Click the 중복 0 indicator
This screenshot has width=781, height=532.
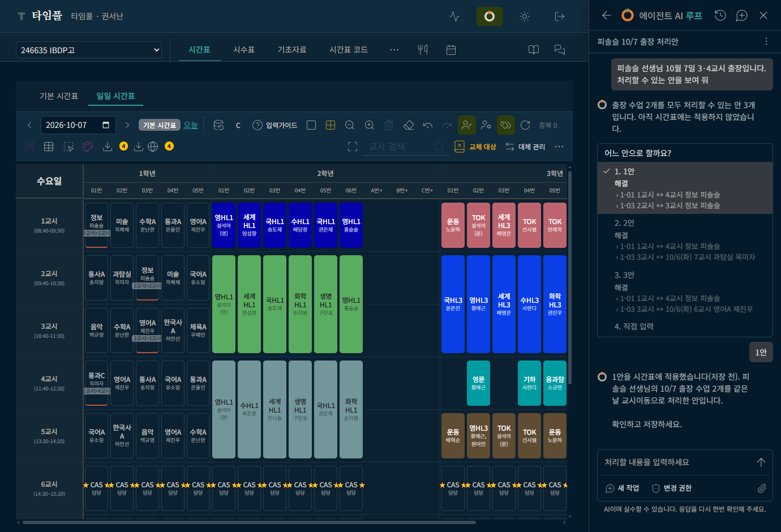click(548, 125)
